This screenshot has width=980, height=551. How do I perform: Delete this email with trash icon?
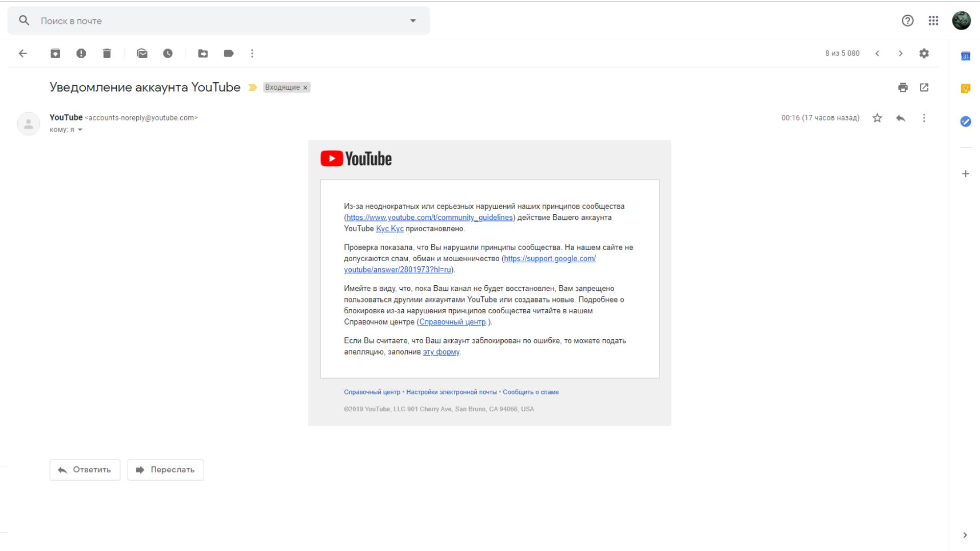pos(107,54)
